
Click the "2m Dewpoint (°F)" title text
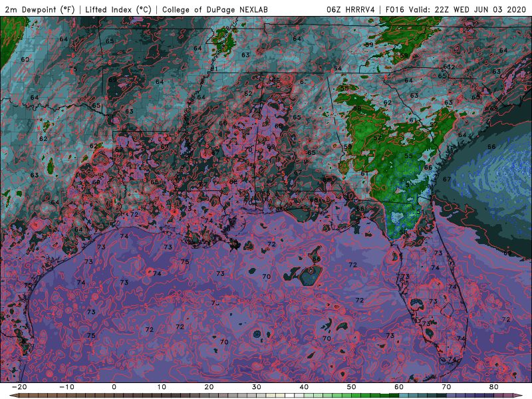[x=39, y=10]
